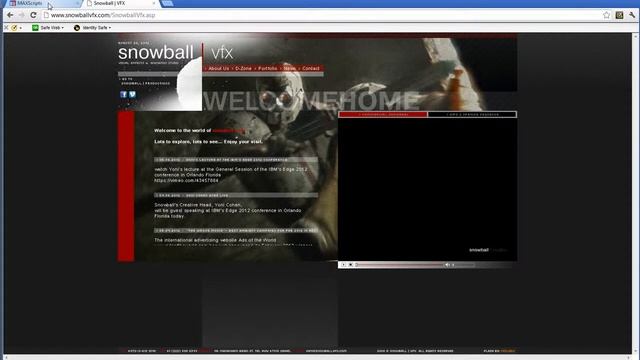Click the snowball vfx logo
Screen dimensions: 640x360
tap(176, 53)
